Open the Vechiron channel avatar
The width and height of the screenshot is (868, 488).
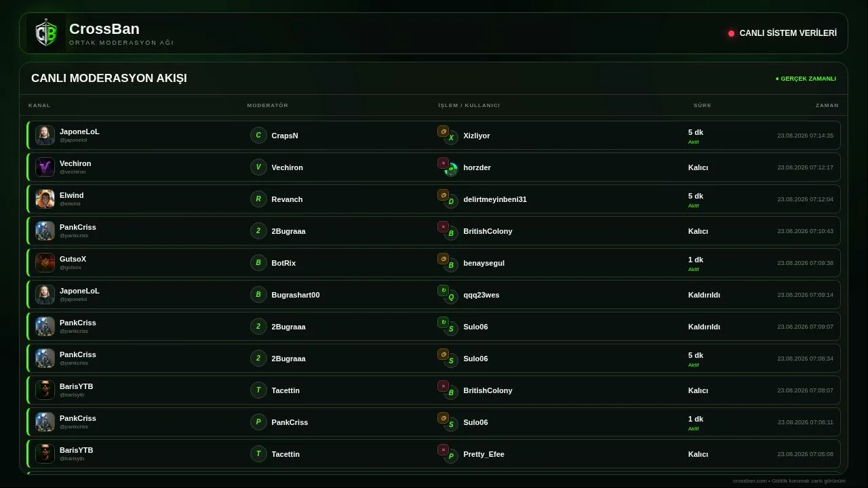pyautogui.click(x=45, y=167)
